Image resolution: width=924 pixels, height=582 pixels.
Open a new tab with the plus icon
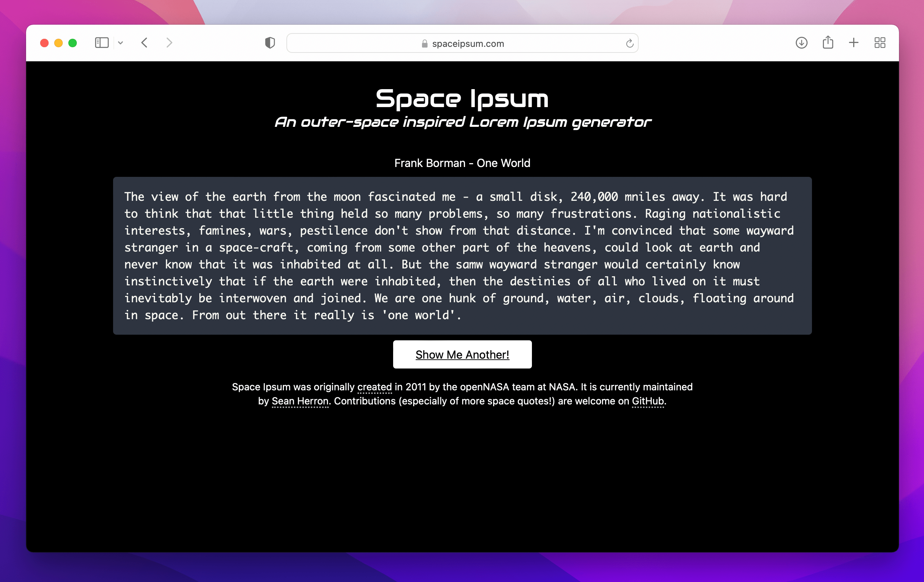[x=854, y=43]
